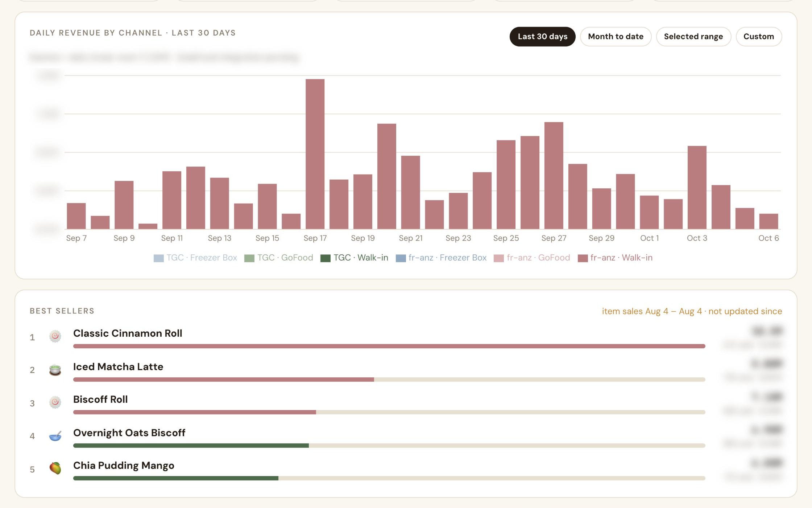Click the tallest bar at Sep 17

coord(315,154)
